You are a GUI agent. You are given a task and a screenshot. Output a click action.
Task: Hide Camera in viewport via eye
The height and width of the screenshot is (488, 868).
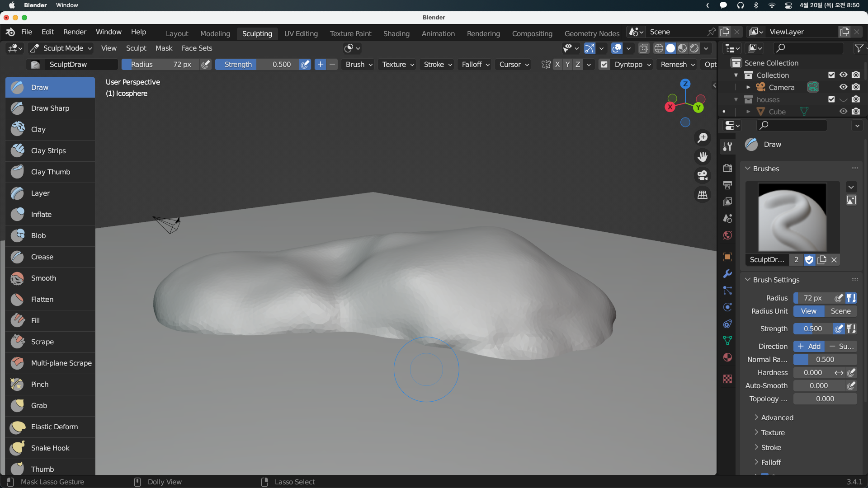pos(844,87)
